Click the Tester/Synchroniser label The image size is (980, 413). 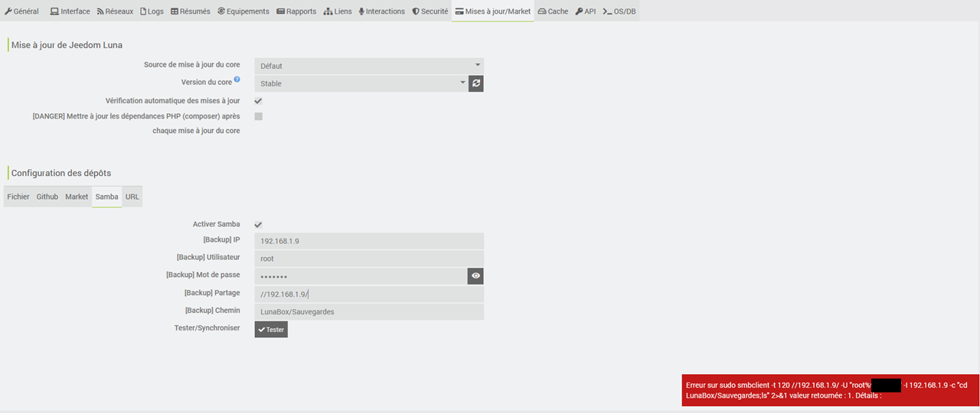(207, 327)
